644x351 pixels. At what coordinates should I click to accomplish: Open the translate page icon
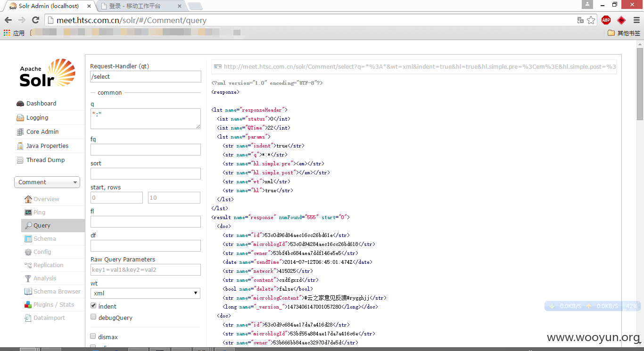pos(580,20)
